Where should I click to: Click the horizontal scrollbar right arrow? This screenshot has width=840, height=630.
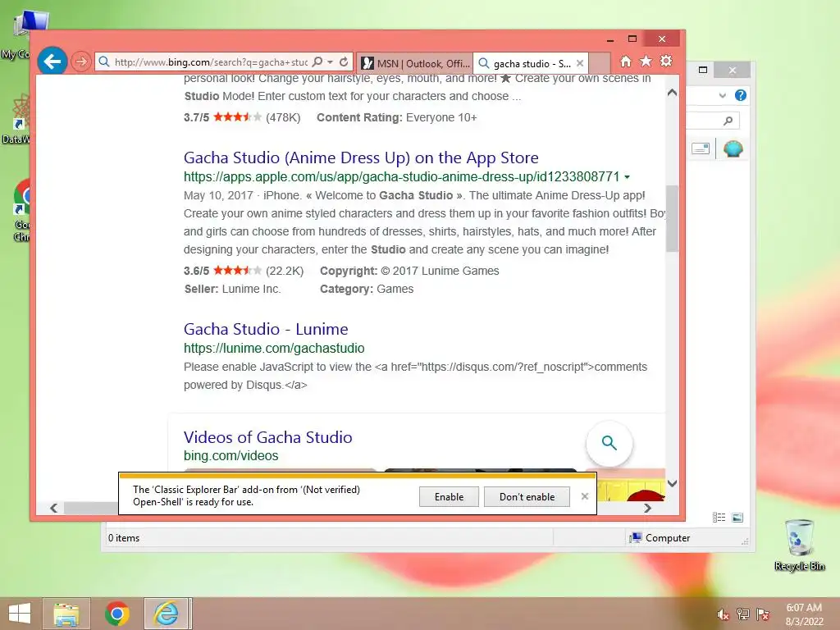pos(647,508)
